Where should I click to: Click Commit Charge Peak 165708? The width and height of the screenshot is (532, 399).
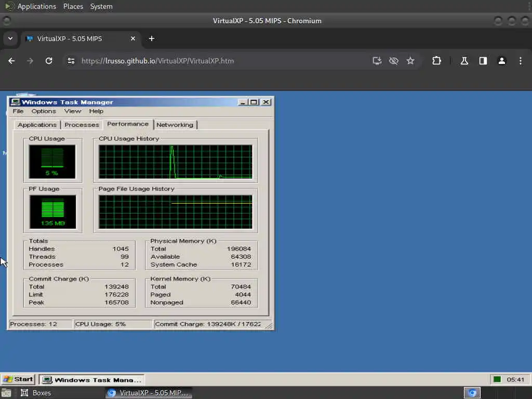point(116,302)
